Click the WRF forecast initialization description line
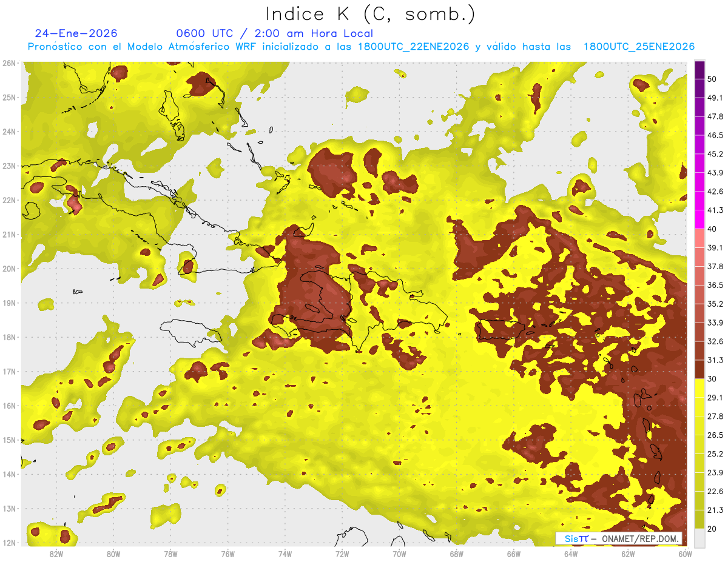728x562 pixels. coord(361,47)
